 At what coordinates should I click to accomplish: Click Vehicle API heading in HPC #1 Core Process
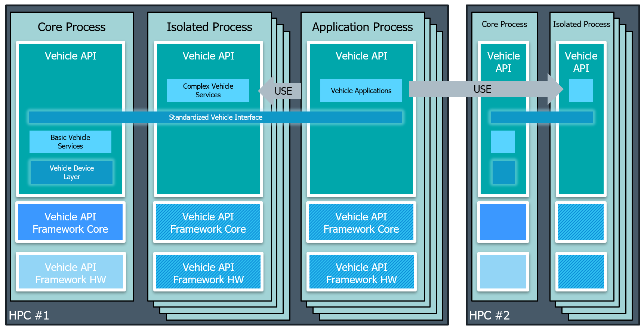tap(70, 56)
